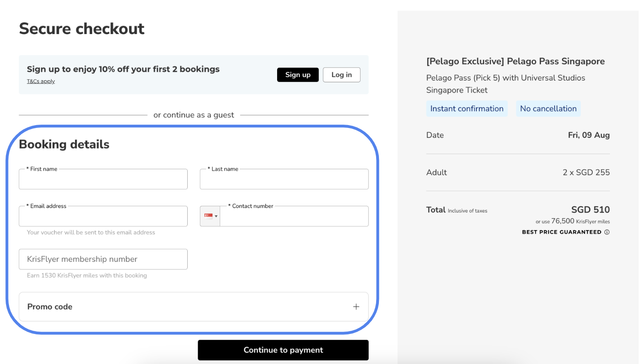Select the KrisFlyer membership number field
The image size is (640, 364).
pos(103,259)
